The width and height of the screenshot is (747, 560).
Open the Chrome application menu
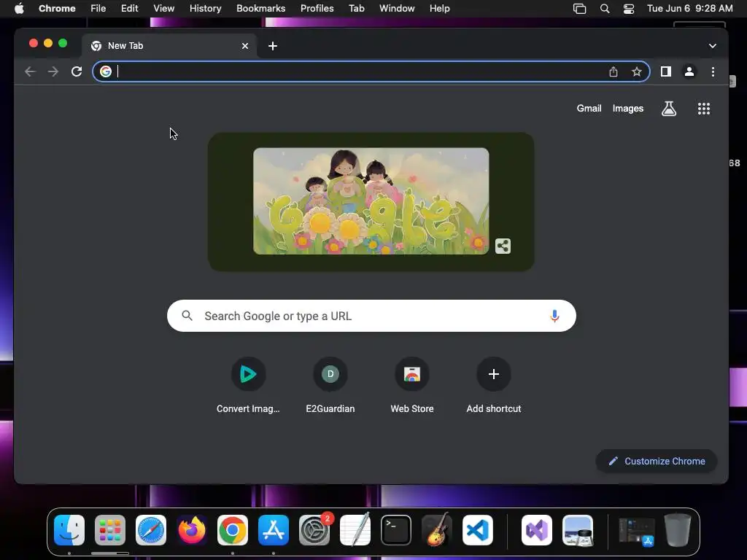tap(57, 9)
